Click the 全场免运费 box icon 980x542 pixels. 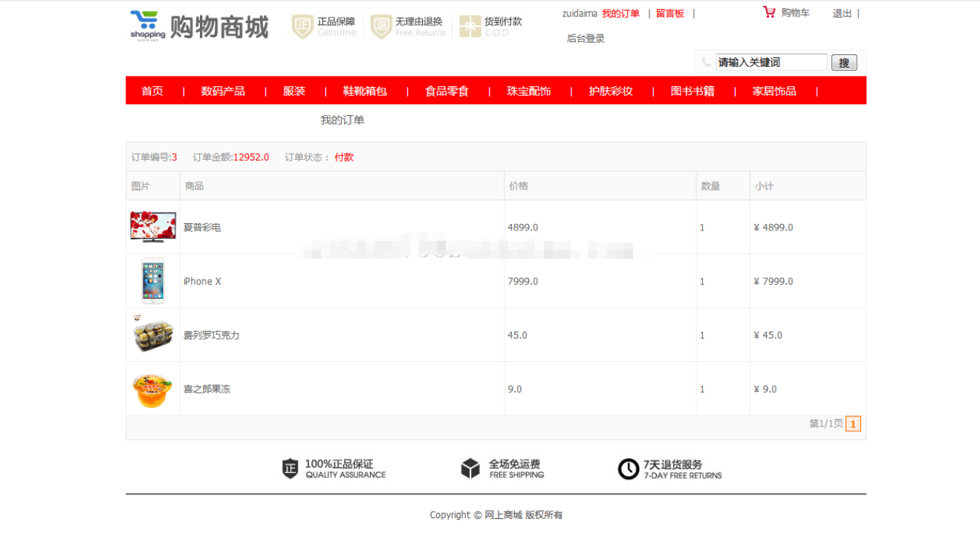coord(470,468)
